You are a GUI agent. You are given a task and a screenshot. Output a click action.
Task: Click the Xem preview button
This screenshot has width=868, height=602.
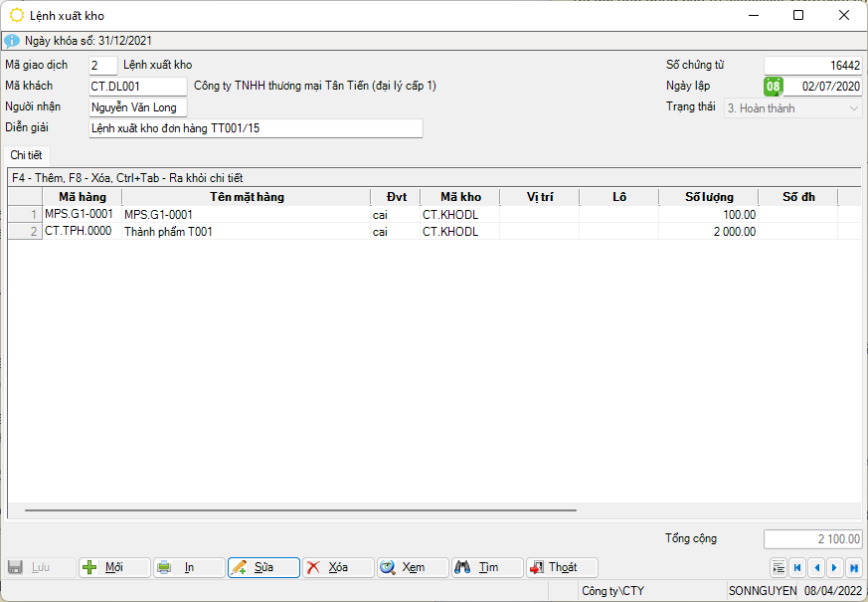point(413,567)
